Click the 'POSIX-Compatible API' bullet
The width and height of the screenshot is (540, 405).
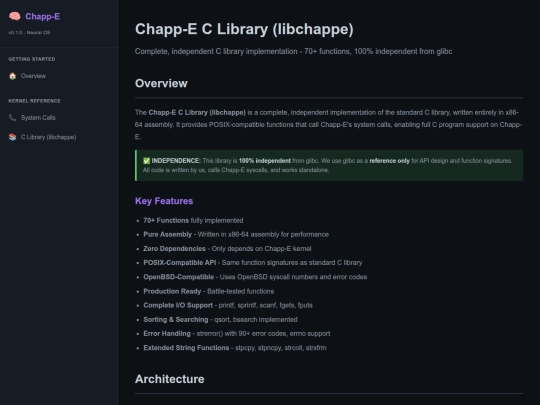coord(253,263)
